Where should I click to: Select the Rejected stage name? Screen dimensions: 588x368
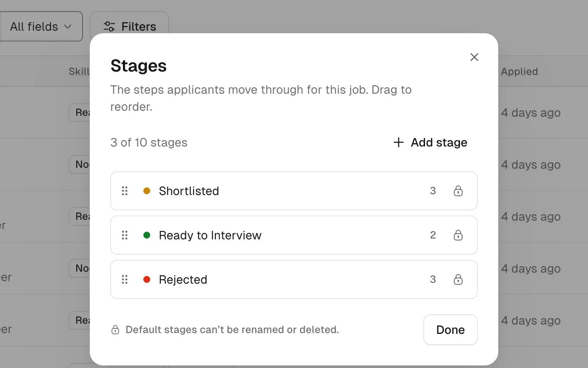183,279
